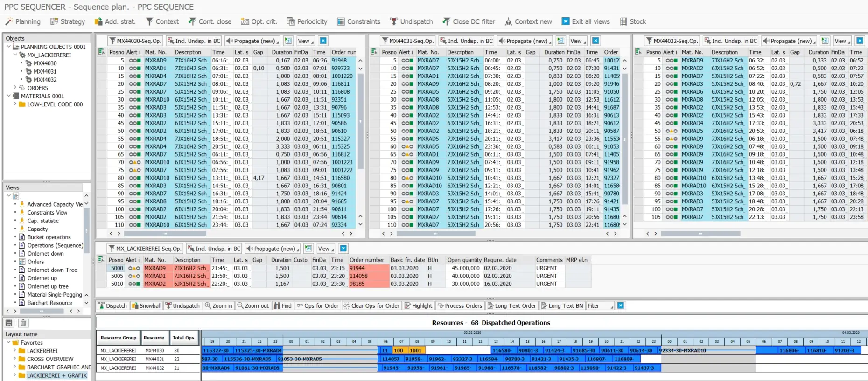Click the Snowball button
The width and height of the screenshot is (868, 381).
[x=146, y=306]
